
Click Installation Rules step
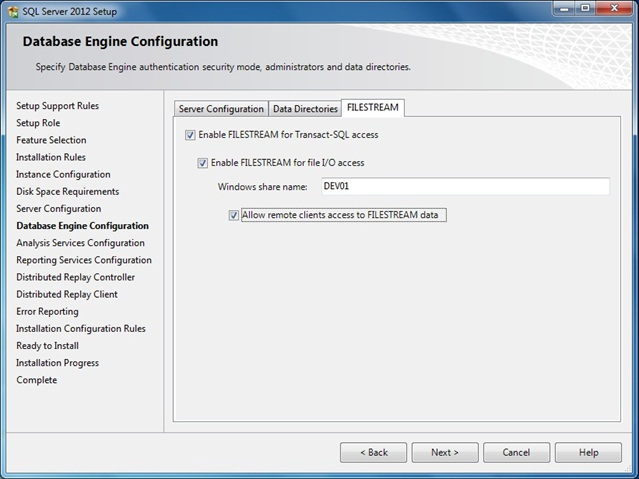51,157
